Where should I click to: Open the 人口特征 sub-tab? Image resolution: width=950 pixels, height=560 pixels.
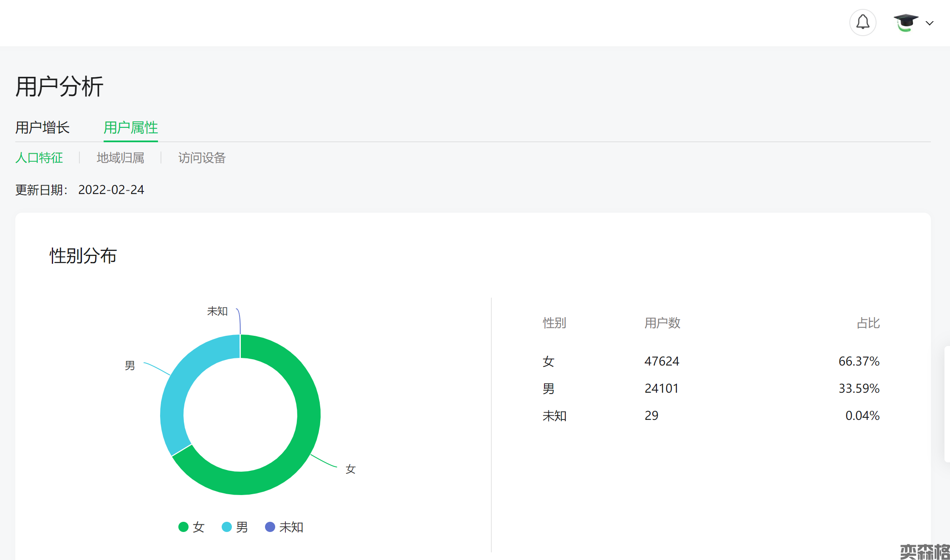tap(39, 158)
